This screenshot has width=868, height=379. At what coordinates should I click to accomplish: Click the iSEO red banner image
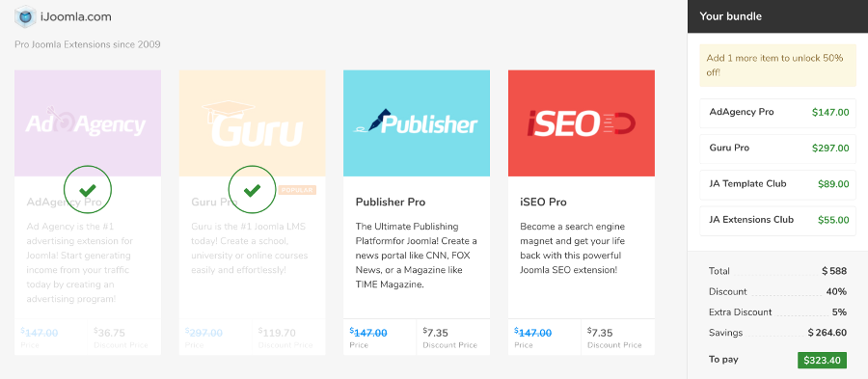[x=582, y=122]
